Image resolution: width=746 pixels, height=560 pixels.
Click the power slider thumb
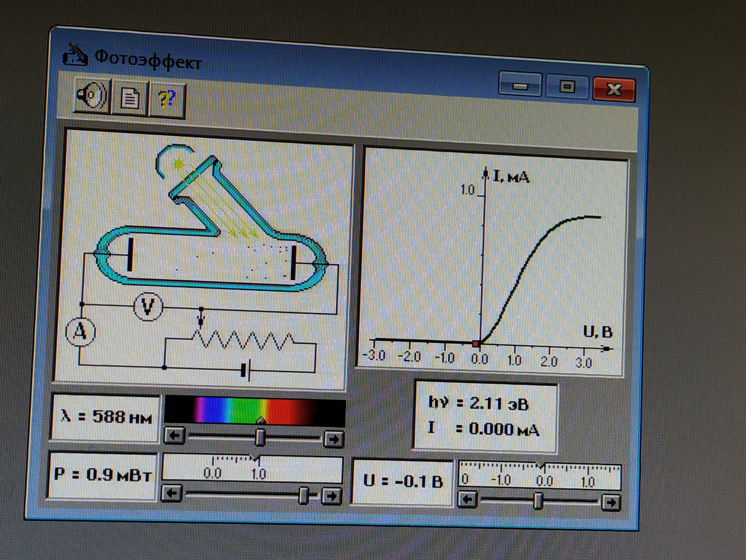(x=303, y=495)
